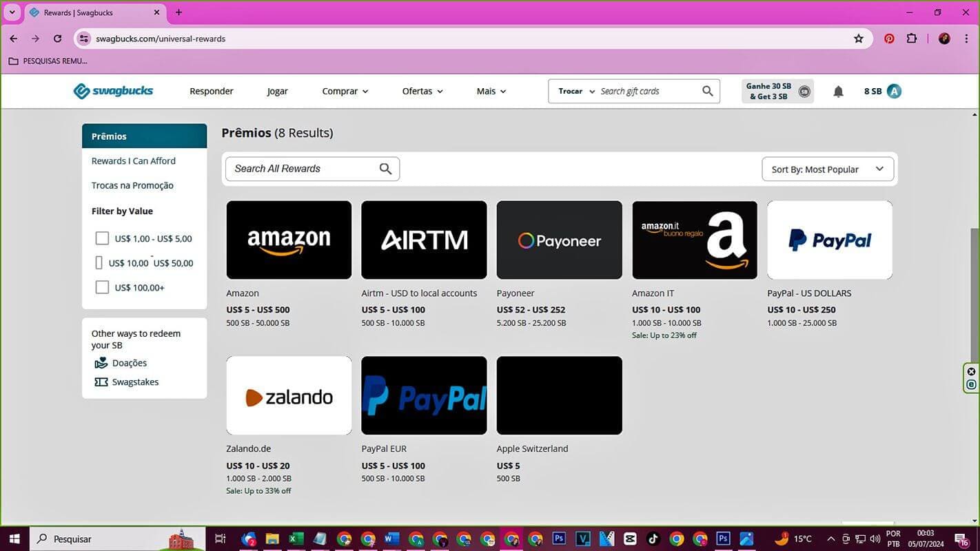Click the Search All Rewards magnifier icon
Image resolution: width=980 pixels, height=551 pixels.
(x=385, y=169)
